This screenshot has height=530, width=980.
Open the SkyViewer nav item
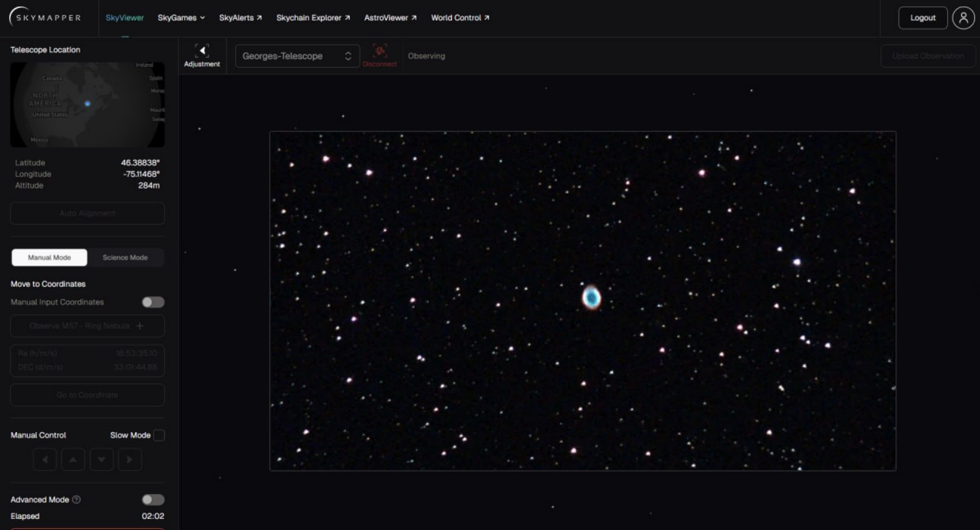(x=124, y=18)
